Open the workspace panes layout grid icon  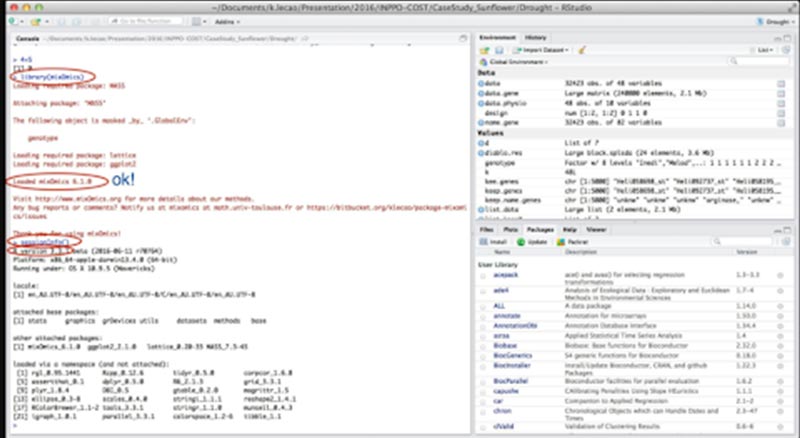click(x=196, y=21)
